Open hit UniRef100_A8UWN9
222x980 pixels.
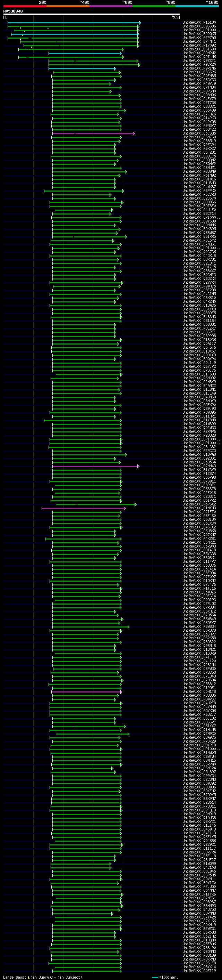(199, 172)
